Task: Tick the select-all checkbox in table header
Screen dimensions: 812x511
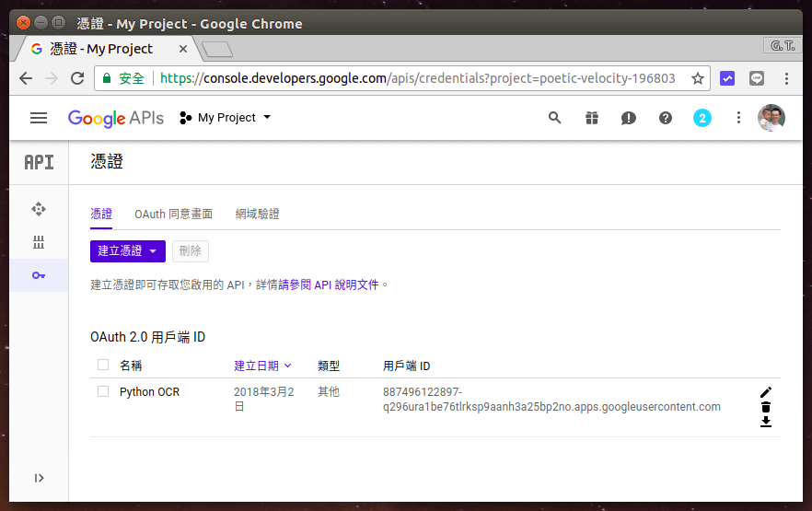Action: 103,365
